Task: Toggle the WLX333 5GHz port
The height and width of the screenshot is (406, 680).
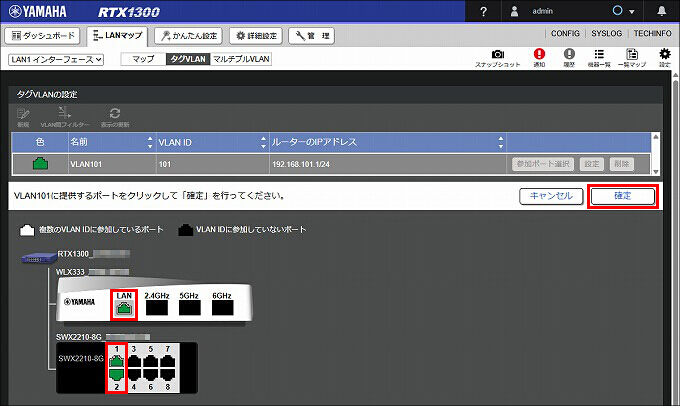Action: point(190,308)
